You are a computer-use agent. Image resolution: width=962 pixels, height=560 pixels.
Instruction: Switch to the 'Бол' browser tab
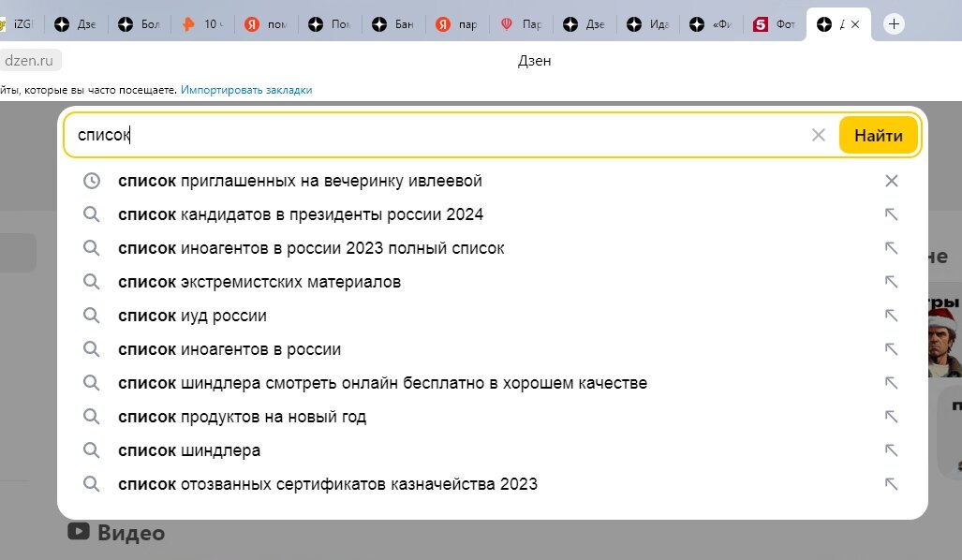pyautogui.click(x=140, y=24)
